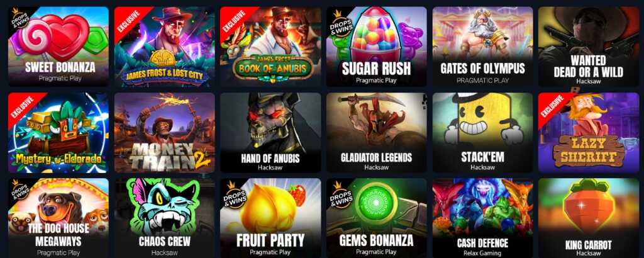Click the Gates of Olympus thumbnail
Screen dimensions: 644x258
pos(482,47)
